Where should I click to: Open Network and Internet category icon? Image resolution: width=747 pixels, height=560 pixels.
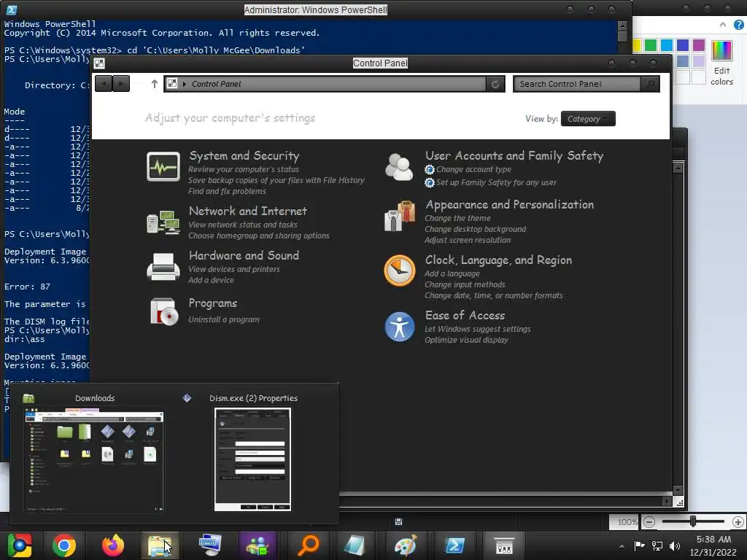[x=163, y=222]
